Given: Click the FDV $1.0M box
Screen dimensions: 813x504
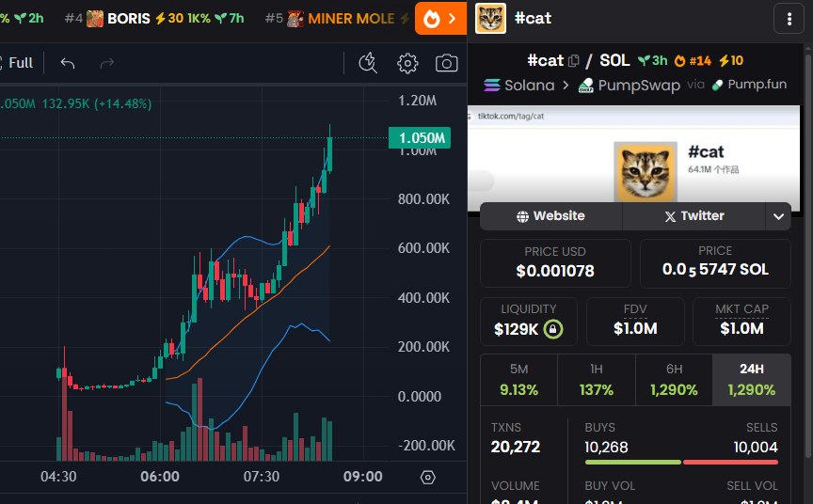Looking at the screenshot, I should pyautogui.click(x=635, y=322).
